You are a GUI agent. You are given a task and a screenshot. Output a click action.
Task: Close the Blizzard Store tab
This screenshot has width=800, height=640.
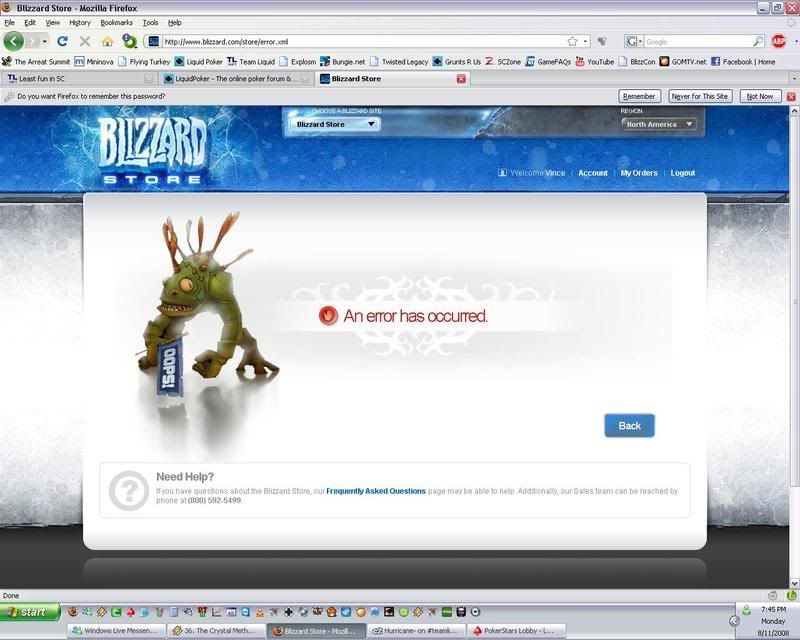click(x=461, y=79)
